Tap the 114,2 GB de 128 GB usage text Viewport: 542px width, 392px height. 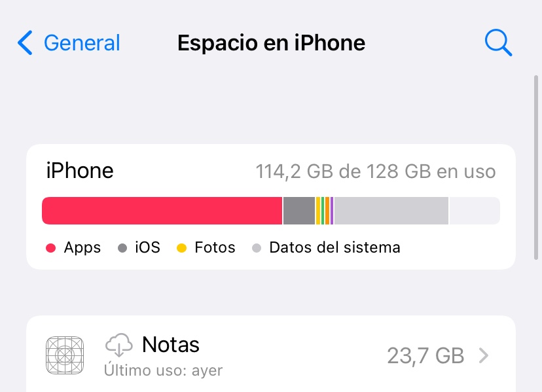click(x=376, y=171)
